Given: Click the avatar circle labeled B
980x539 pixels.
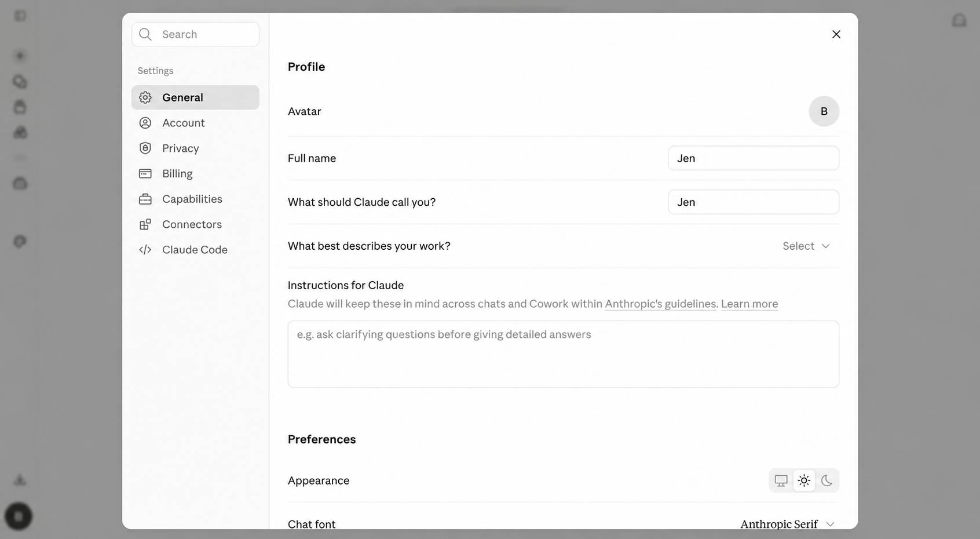Looking at the screenshot, I should click(824, 111).
